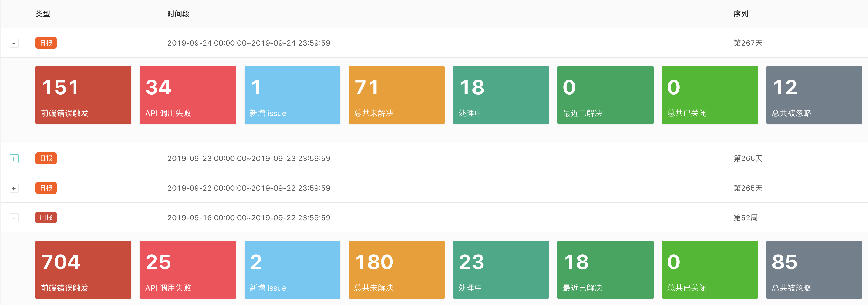Click the 时间段 column header
Viewport: 868px width, 305px height.
click(x=178, y=14)
